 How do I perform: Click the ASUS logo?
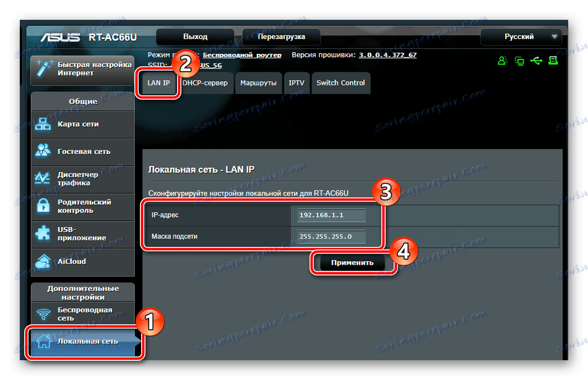pyautogui.click(x=61, y=37)
